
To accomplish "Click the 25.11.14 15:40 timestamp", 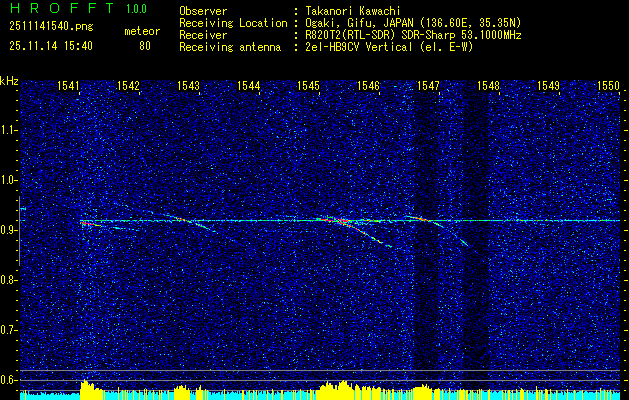I will [x=50, y=45].
